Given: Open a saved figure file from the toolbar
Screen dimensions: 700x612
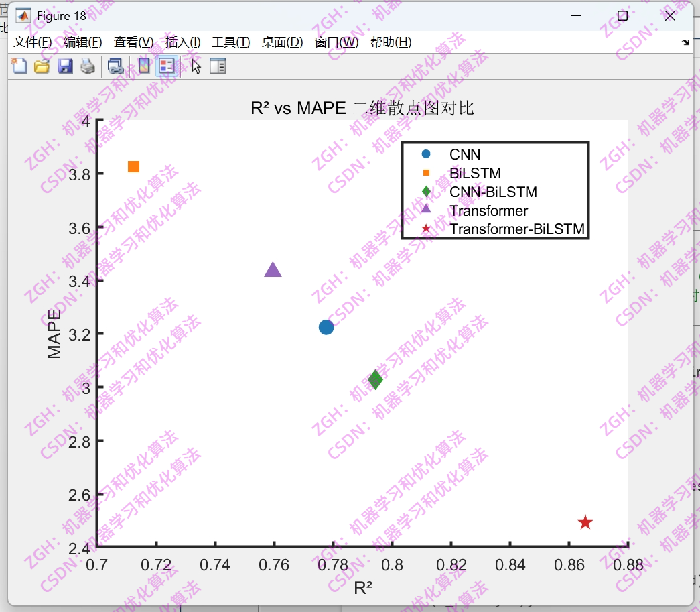Looking at the screenshot, I should [x=42, y=66].
